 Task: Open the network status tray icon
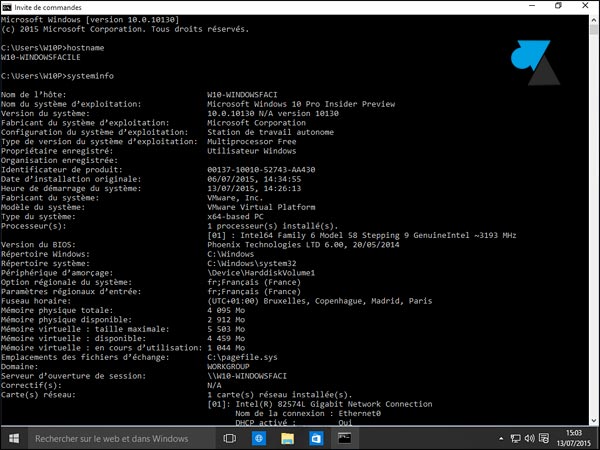click(x=515, y=439)
